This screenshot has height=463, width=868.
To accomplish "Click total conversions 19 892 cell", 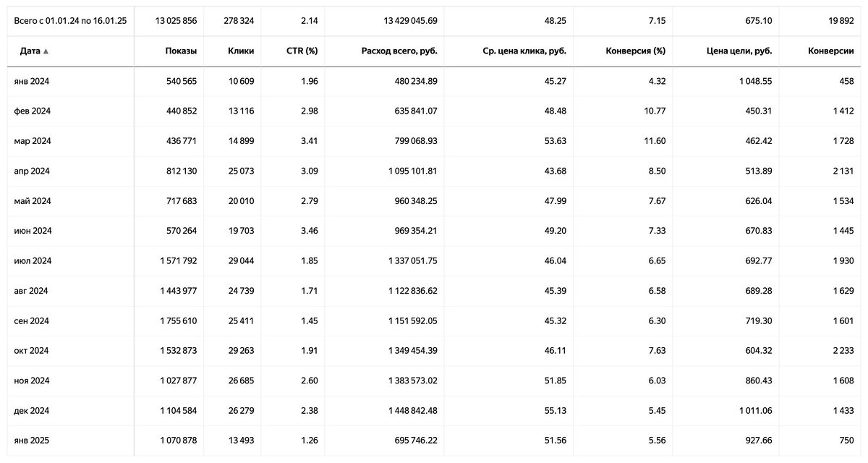I will pos(841,21).
